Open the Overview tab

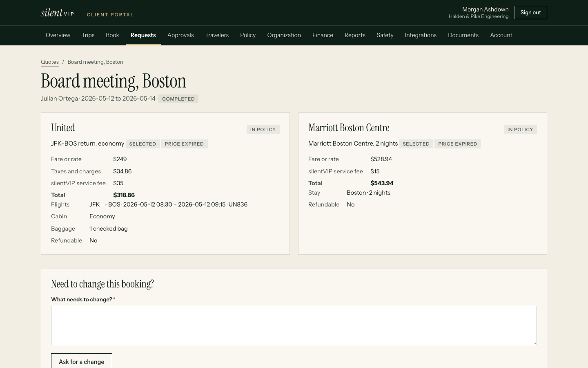click(58, 35)
